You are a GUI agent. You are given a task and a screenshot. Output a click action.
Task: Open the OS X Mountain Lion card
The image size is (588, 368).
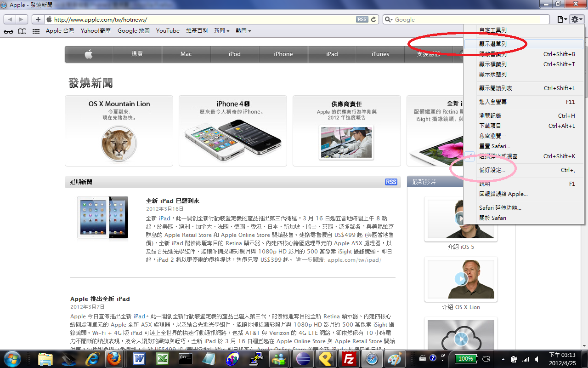119,131
